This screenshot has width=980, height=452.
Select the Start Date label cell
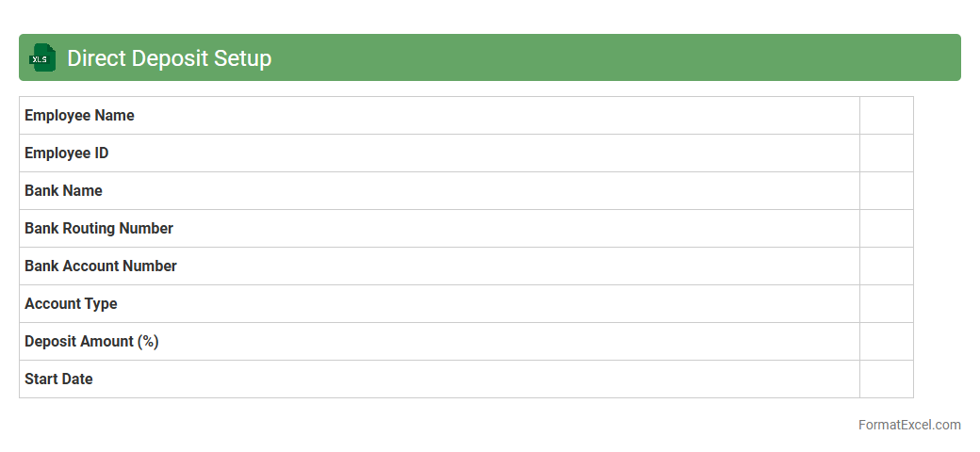click(59, 379)
